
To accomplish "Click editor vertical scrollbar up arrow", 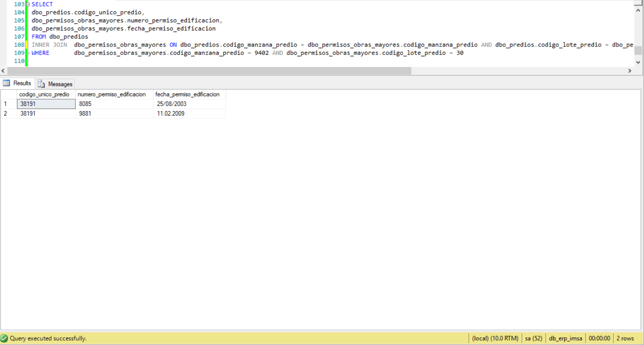I will (638, 10).
